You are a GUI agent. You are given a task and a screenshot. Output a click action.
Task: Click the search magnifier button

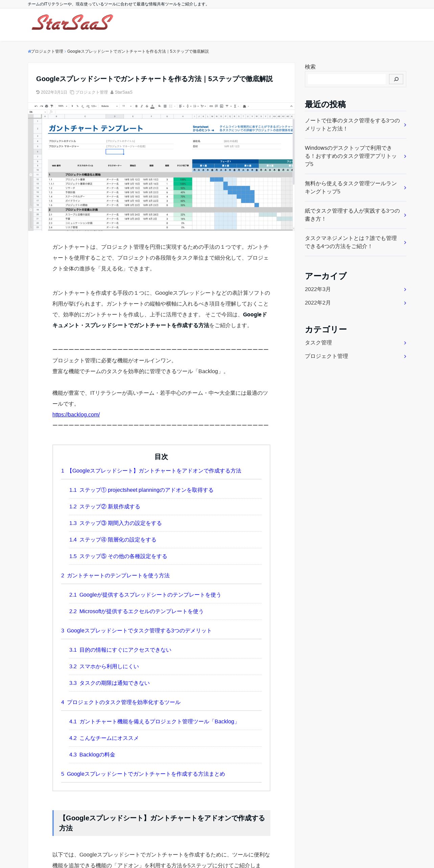tap(396, 79)
